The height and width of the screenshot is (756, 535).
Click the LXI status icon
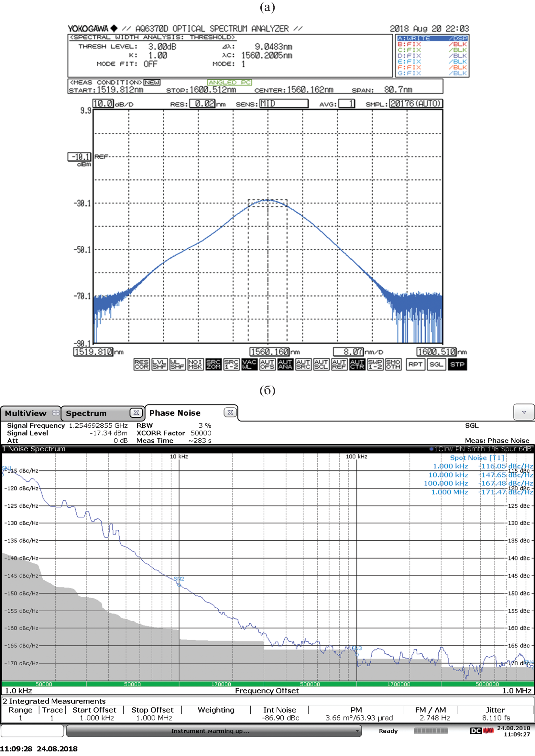click(488, 731)
